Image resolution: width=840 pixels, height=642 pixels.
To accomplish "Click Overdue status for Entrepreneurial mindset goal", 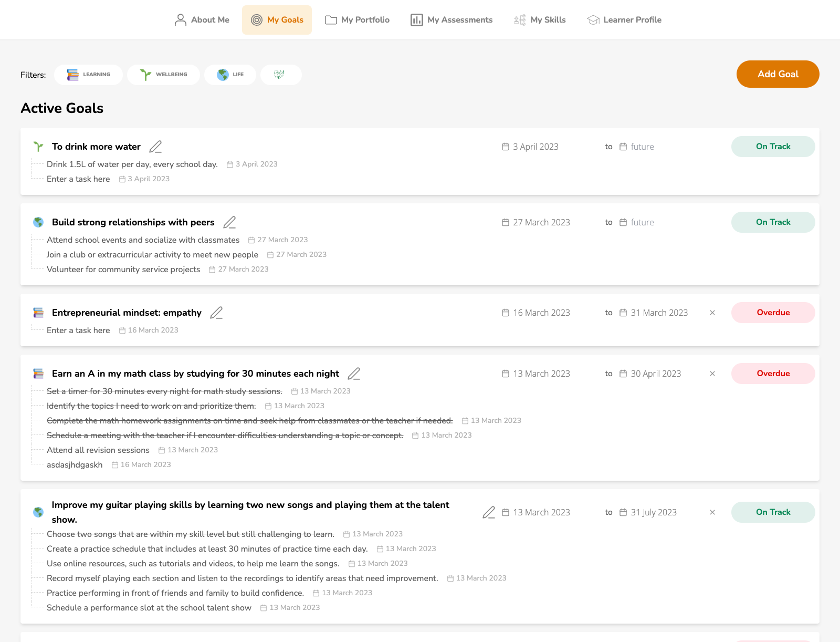I will point(773,313).
